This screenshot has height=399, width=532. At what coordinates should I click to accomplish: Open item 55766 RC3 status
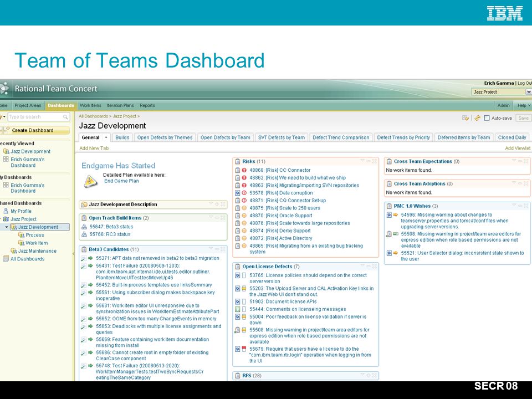[110, 234]
